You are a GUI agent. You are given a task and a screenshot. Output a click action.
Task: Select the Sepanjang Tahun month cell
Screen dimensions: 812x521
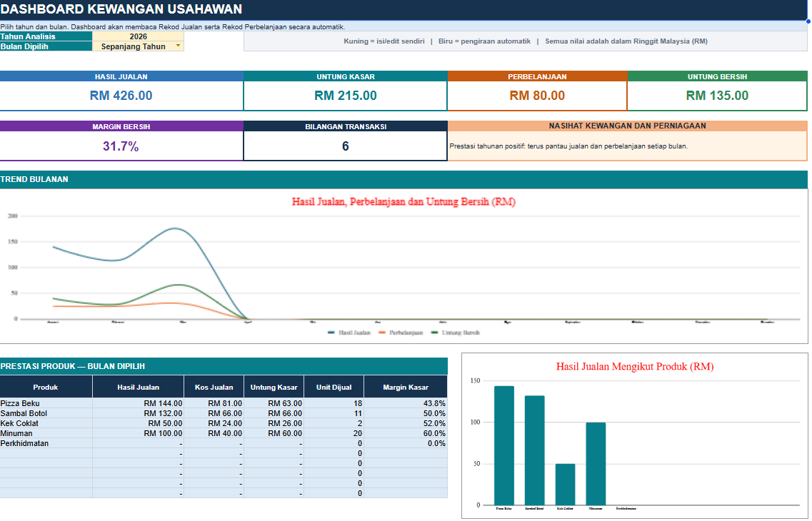click(x=138, y=46)
